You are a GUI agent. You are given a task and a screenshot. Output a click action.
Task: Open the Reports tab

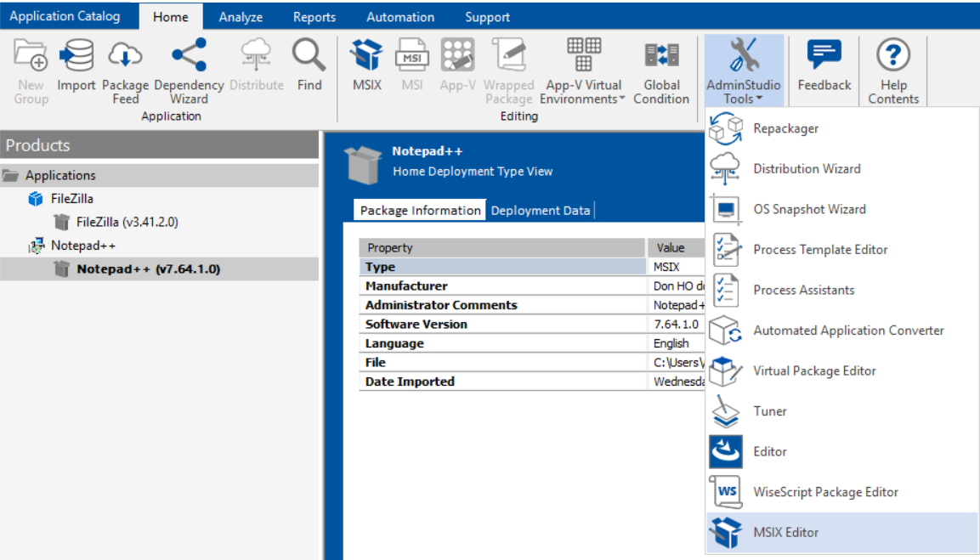point(314,17)
